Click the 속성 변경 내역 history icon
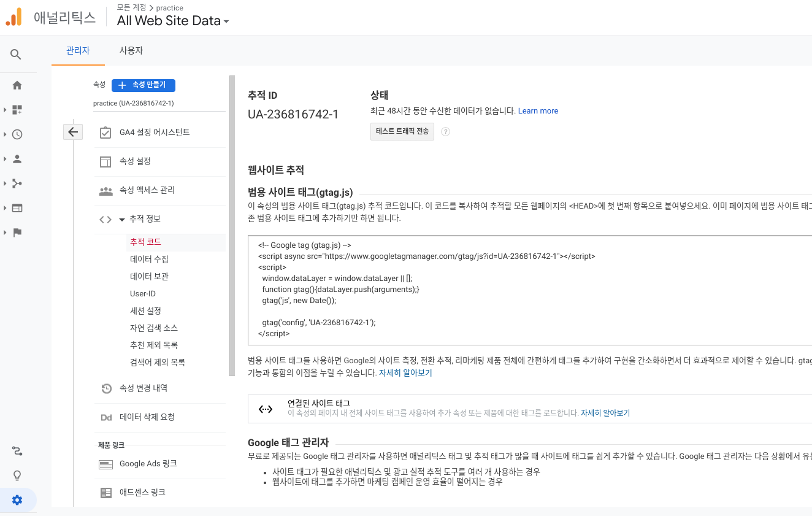Image resolution: width=812 pixels, height=516 pixels. point(106,388)
